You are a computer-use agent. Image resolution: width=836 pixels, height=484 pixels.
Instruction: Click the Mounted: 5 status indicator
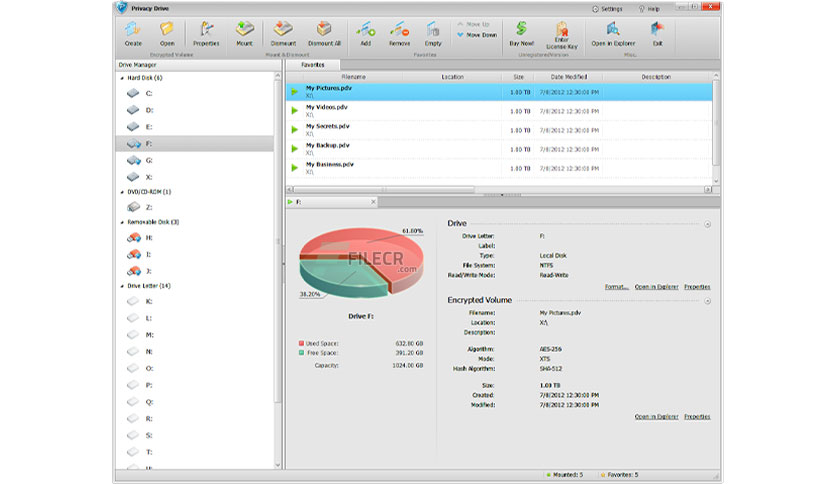tap(565, 475)
